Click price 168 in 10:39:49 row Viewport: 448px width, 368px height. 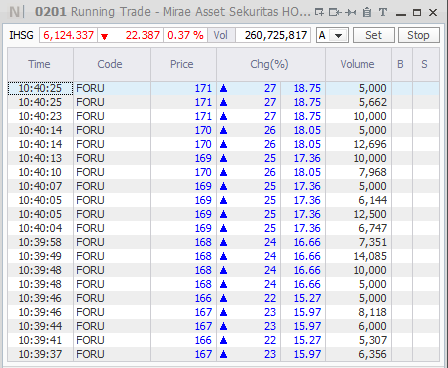click(x=203, y=256)
